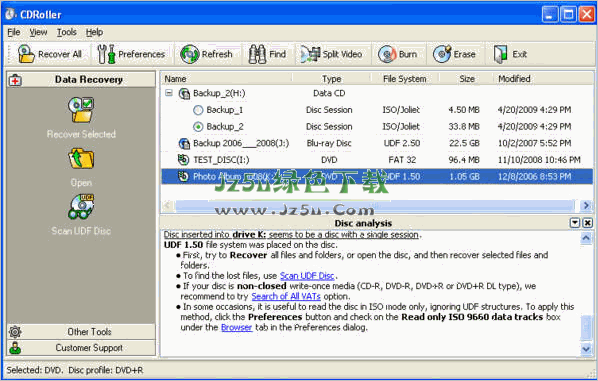Click the disc list horizontal scrollbar thumb
This screenshot has width=598, height=381.
coord(375,206)
